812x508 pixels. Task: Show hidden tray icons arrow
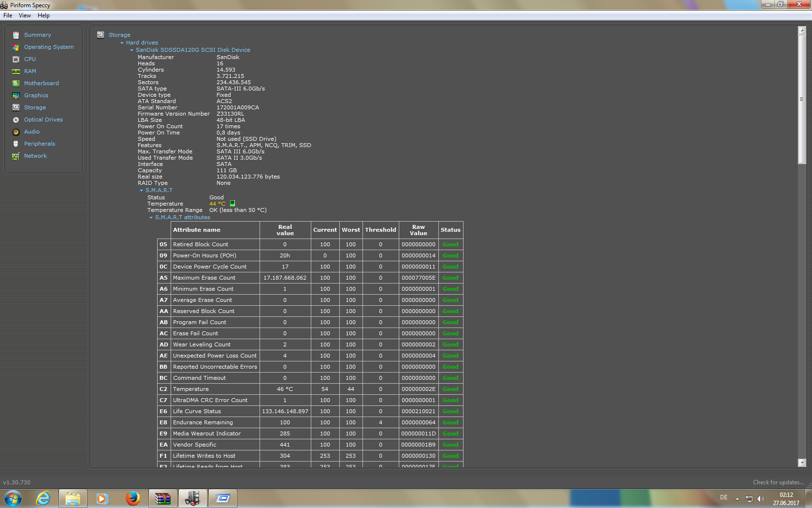[737, 499]
